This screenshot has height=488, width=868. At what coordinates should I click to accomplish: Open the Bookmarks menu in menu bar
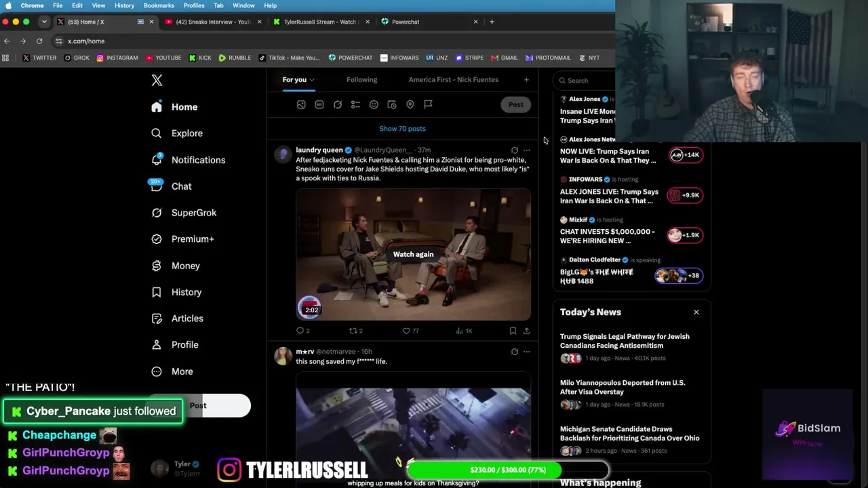(x=159, y=5)
